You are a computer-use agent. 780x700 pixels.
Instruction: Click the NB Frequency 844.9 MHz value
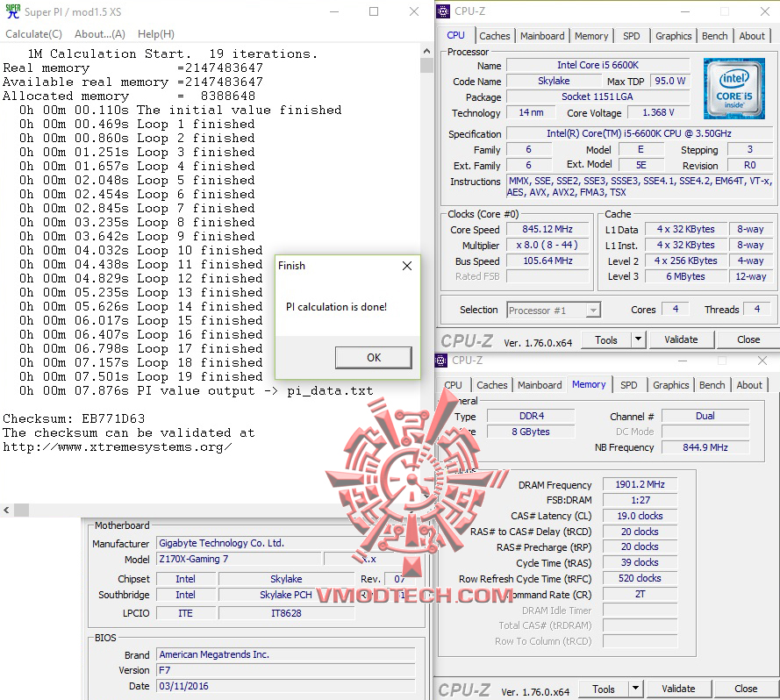coord(705,447)
